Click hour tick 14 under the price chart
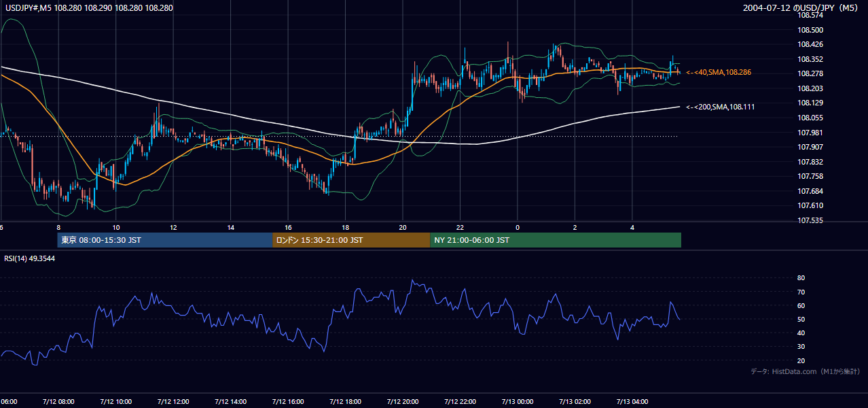The height and width of the screenshot is (408, 868). 231,227
